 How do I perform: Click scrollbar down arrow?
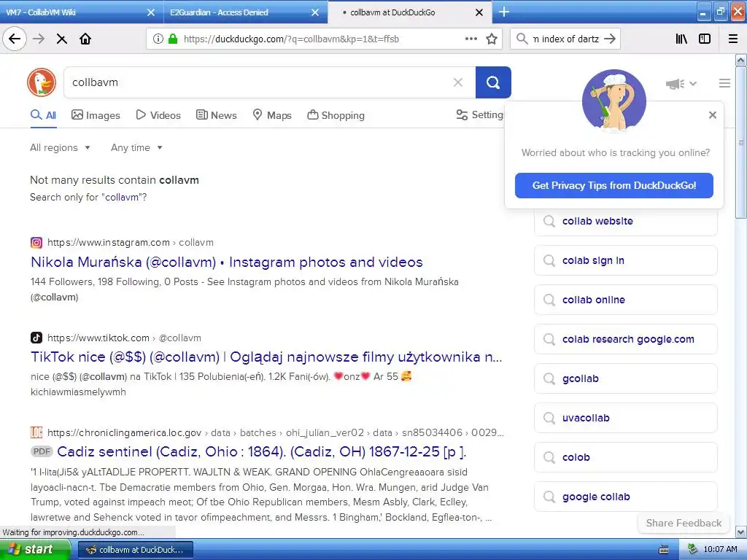[741, 532]
